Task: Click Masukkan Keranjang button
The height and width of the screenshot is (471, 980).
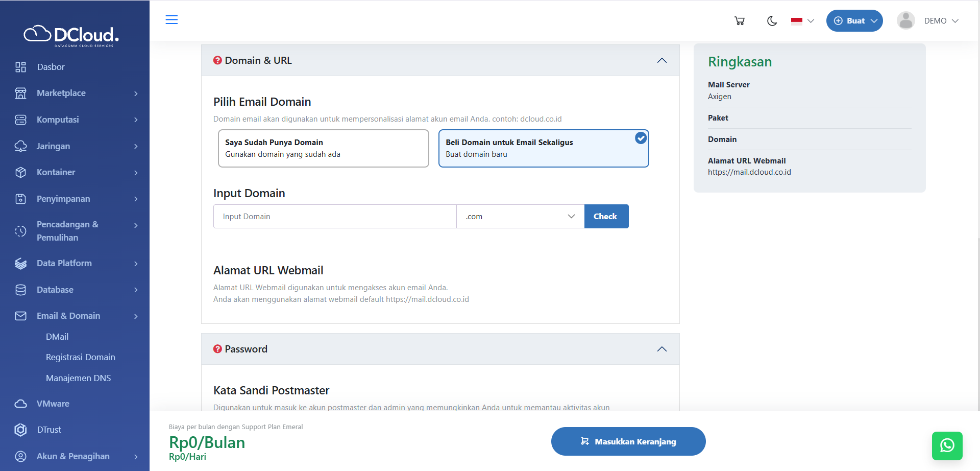Action: (x=628, y=441)
